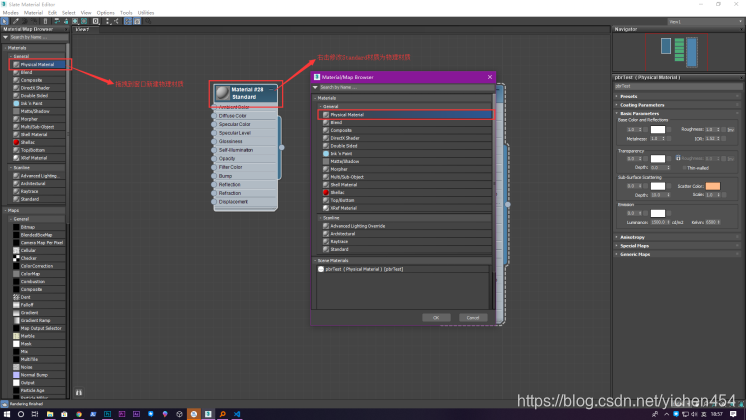Click the Move Children toolbar icon

tap(57, 21)
